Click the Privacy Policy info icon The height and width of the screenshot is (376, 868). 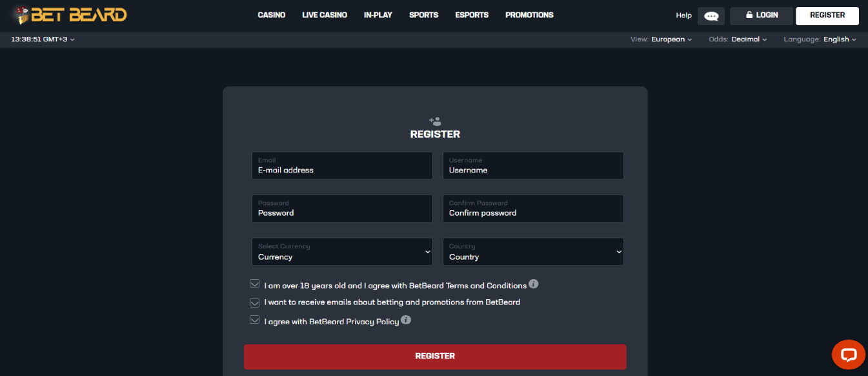click(405, 320)
